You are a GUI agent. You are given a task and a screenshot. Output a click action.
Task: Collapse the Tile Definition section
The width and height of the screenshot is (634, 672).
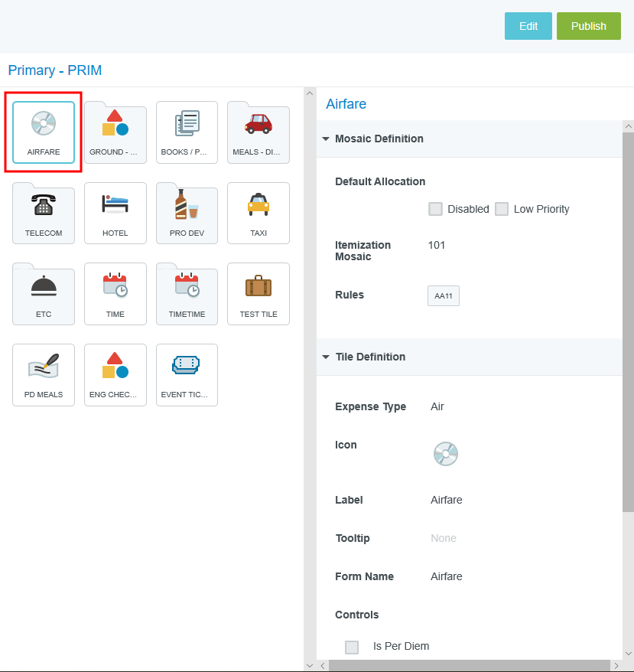(x=326, y=357)
